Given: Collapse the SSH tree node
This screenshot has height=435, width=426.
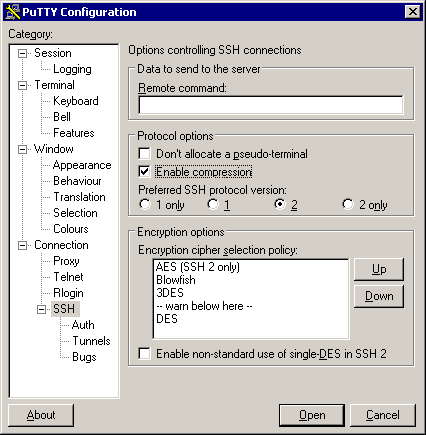Looking at the screenshot, I should pos(41,309).
